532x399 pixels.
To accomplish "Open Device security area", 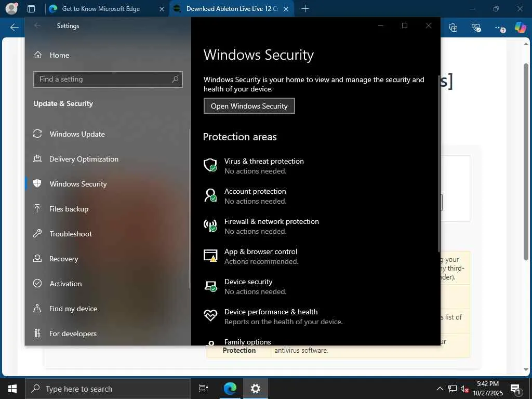I will pyautogui.click(x=245, y=286).
